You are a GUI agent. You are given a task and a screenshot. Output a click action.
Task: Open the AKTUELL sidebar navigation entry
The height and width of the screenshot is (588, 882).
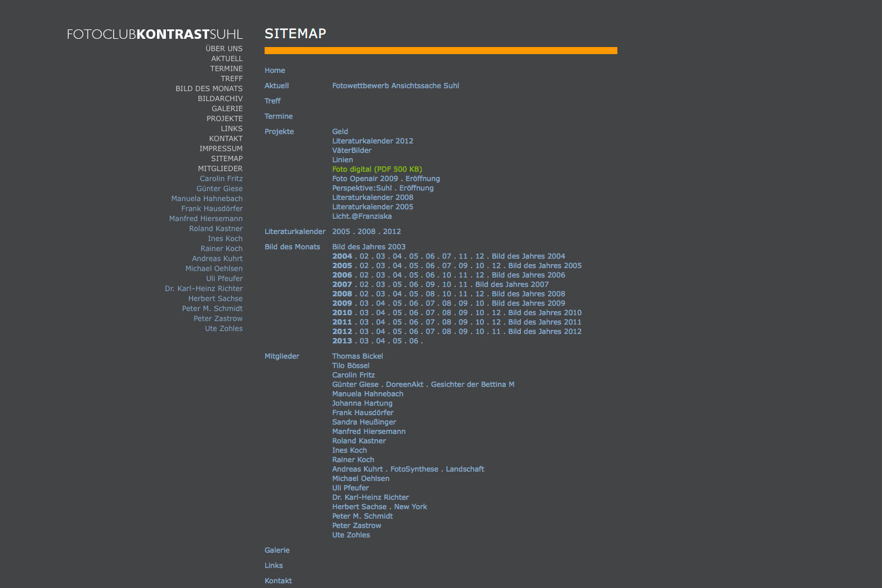pyautogui.click(x=228, y=58)
